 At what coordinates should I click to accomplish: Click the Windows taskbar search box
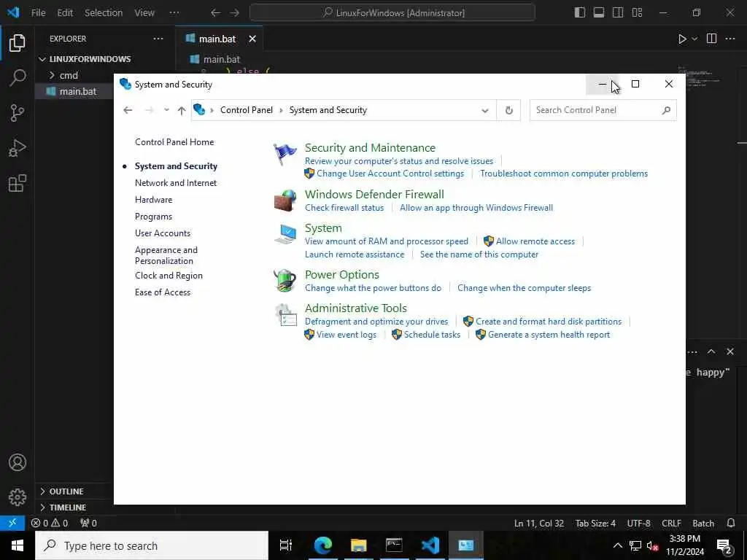(152, 545)
